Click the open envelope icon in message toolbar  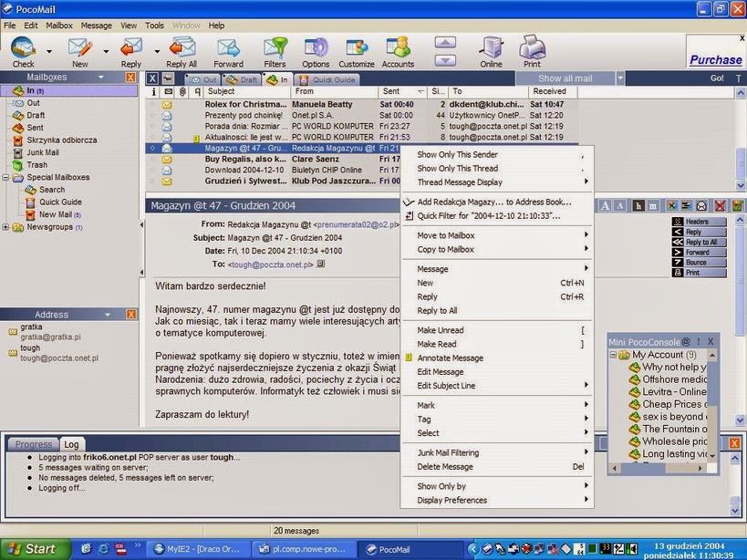[701, 206]
